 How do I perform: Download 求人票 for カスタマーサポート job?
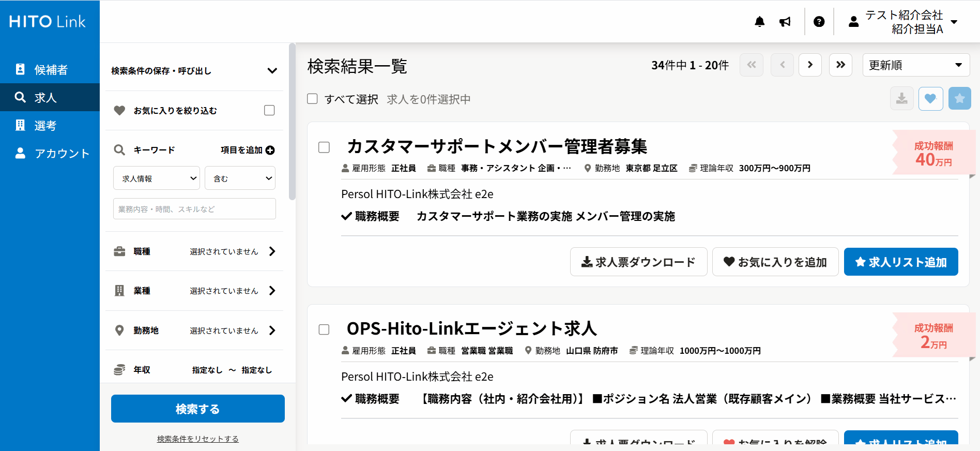click(x=638, y=262)
